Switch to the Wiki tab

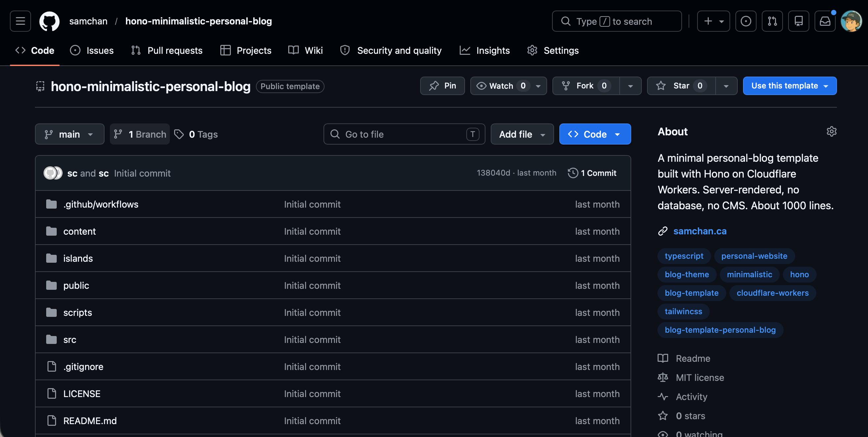coord(306,50)
